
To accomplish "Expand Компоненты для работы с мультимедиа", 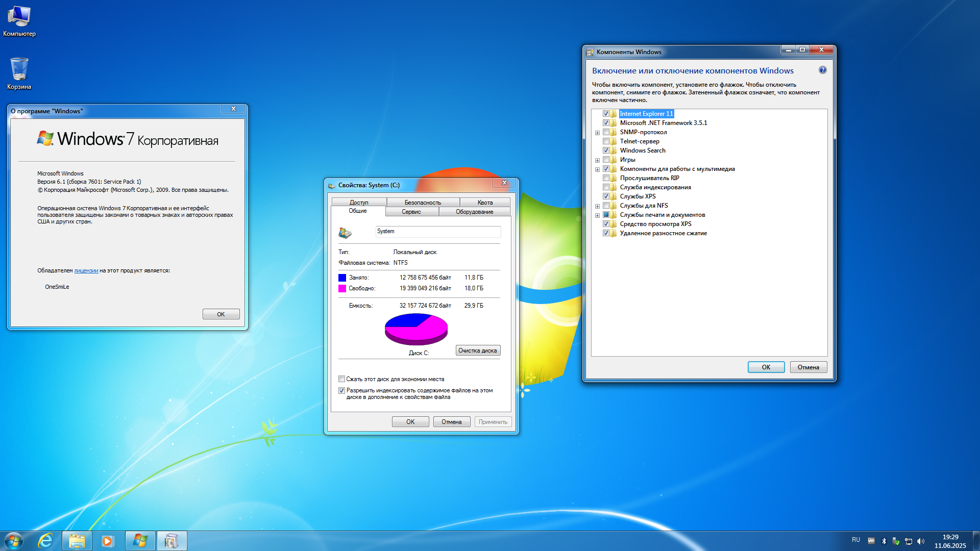I will click(x=597, y=169).
